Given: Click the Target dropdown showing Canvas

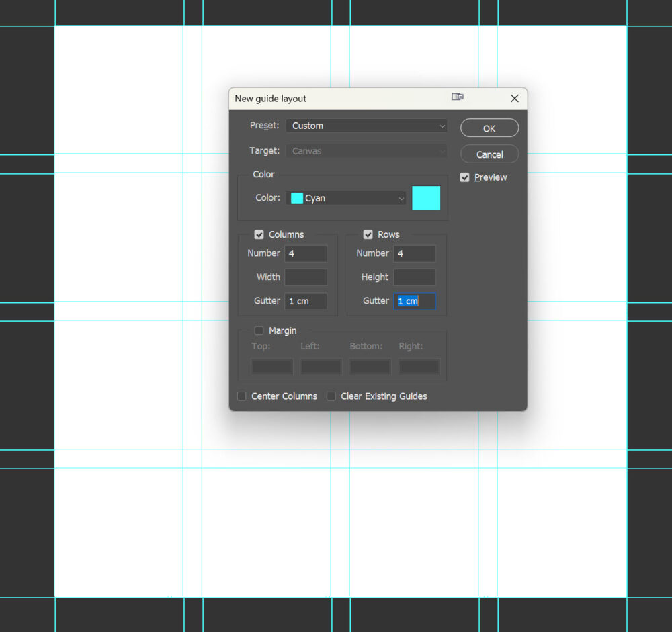Looking at the screenshot, I should pyautogui.click(x=366, y=151).
